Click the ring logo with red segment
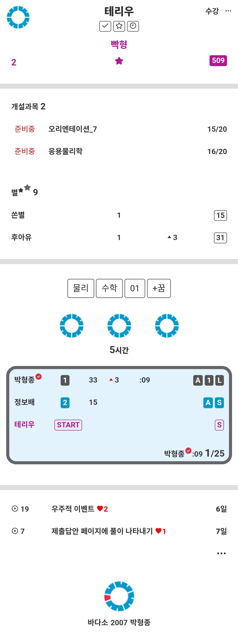238x644 pixels. pyautogui.click(x=119, y=596)
